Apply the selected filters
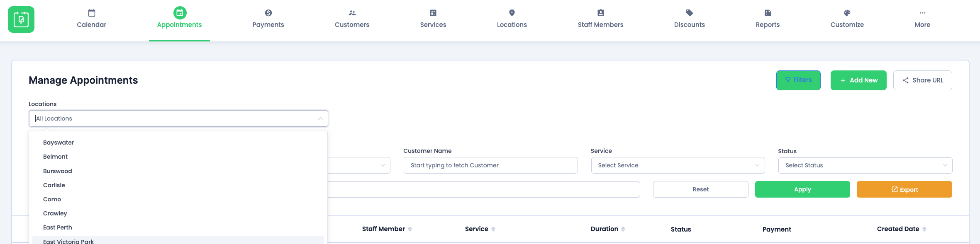This screenshot has width=980, height=244. [802, 189]
